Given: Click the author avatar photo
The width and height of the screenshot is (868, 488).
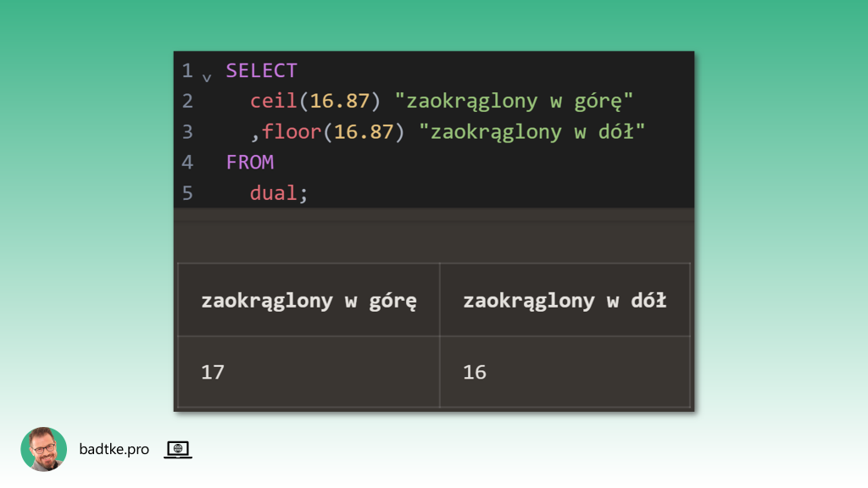Looking at the screenshot, I should tap(43, 449).
